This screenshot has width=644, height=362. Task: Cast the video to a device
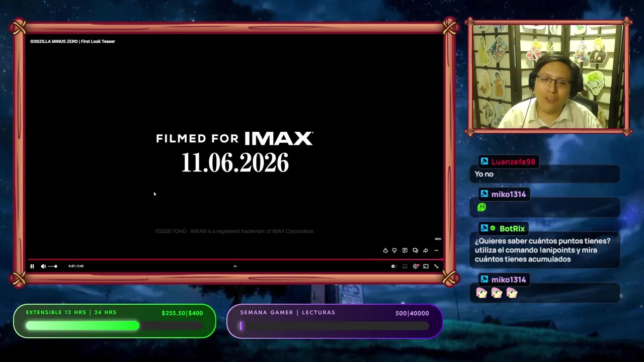[426, 266]
